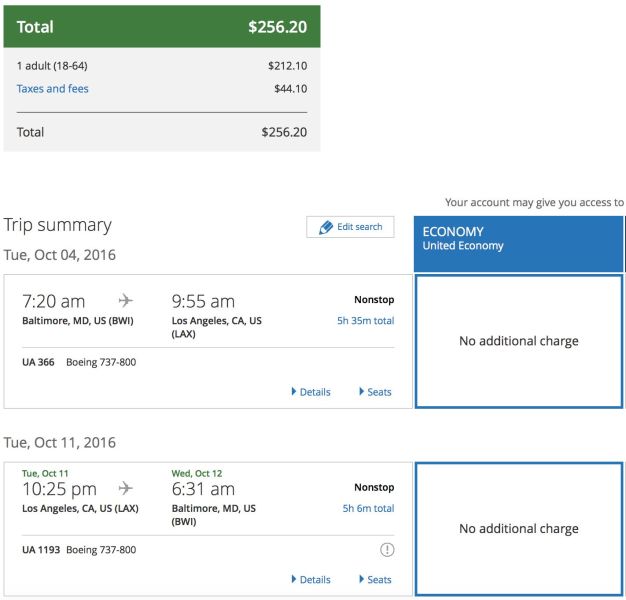
Task: Click the Trip summary heading
Action: click(57, 225)
